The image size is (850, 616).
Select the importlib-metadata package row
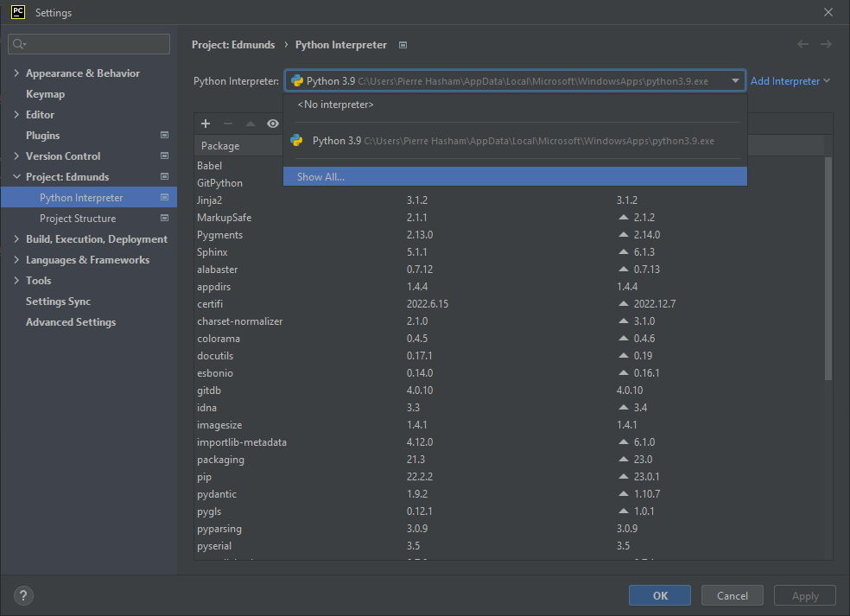coord(509,442)
